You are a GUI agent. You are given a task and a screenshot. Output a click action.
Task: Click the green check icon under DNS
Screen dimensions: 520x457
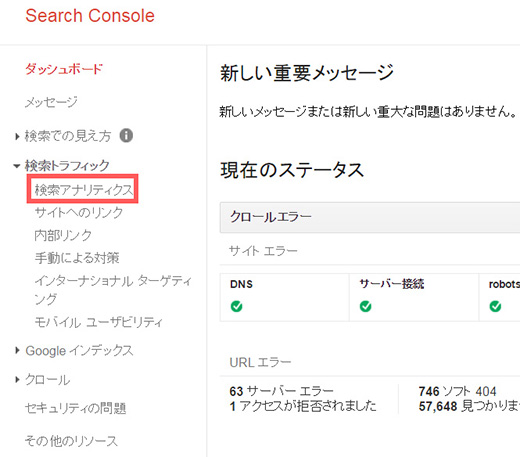point(237,306)
